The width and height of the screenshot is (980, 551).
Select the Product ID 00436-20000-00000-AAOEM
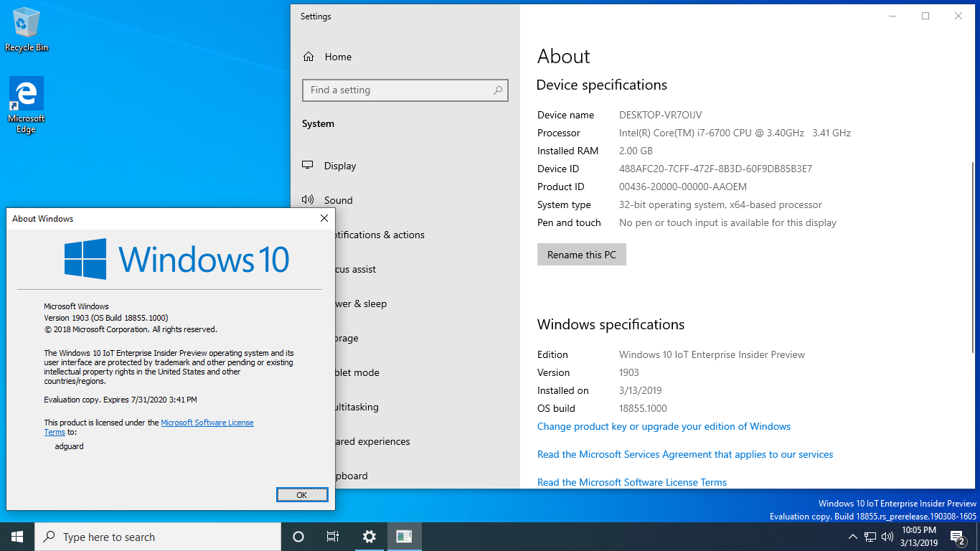click(683, 187)
